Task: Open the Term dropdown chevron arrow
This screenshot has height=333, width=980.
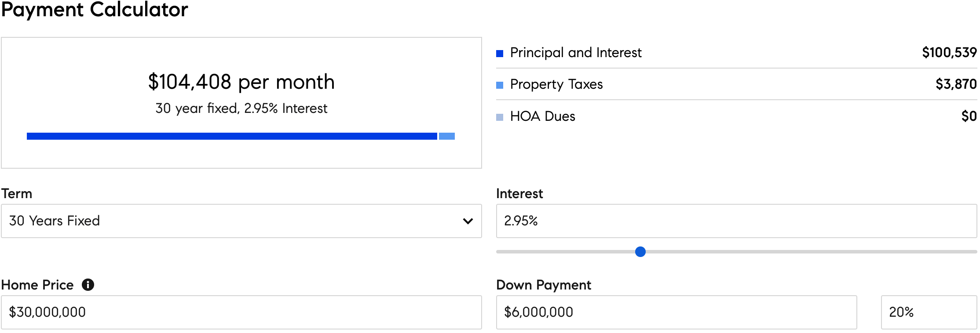Action: (x=468, y=221)
